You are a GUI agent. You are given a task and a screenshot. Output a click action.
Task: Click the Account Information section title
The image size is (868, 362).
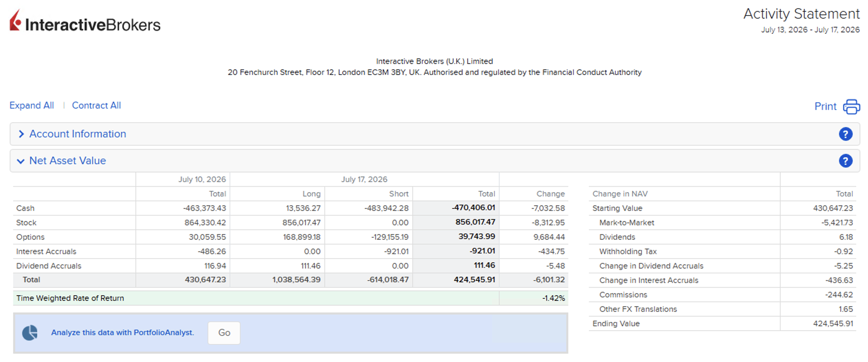[78, 134]
